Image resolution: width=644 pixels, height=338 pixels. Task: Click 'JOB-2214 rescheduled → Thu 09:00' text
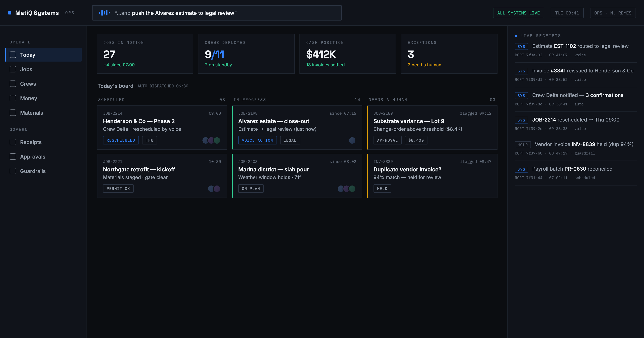(x=576, y=120)
